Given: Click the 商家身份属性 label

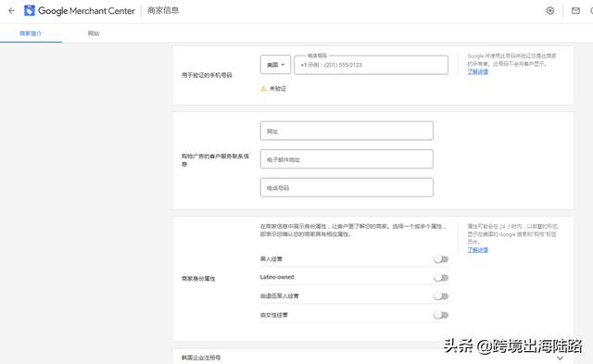Looking at the screenshot, I should (198, 279).
